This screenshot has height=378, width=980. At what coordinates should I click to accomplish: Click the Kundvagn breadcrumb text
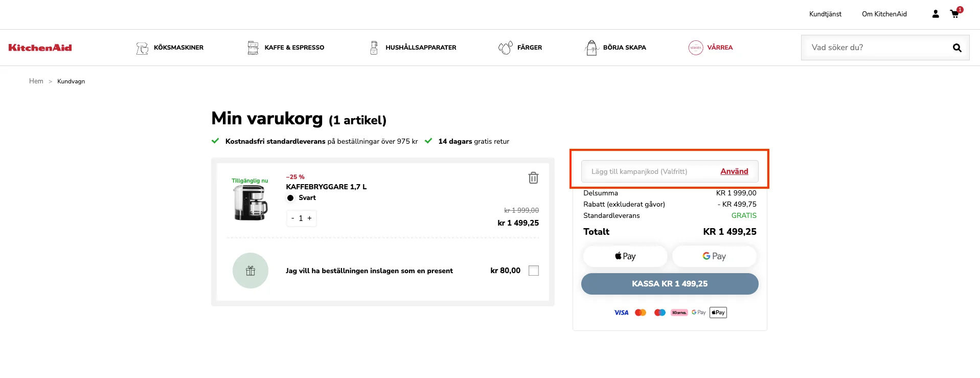pos(71,81)
